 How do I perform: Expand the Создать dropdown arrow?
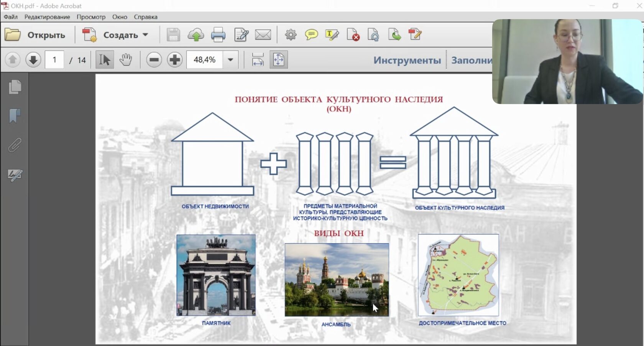[x=145, y=35]
